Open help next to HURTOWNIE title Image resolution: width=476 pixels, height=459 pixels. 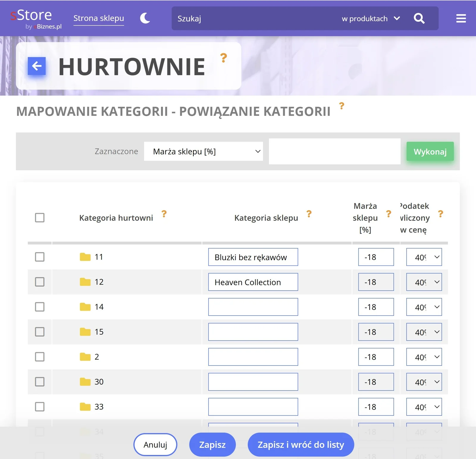tap(223, 58)
